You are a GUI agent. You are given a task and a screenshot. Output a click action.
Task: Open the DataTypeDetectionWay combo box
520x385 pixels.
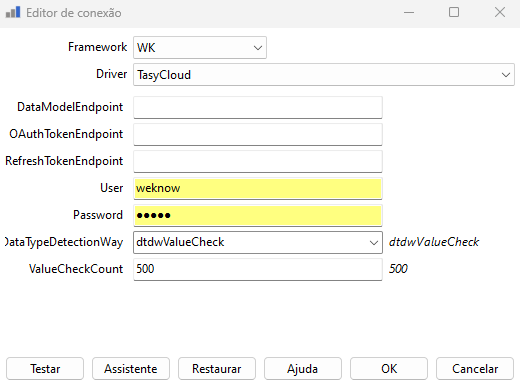click(258, 242)
